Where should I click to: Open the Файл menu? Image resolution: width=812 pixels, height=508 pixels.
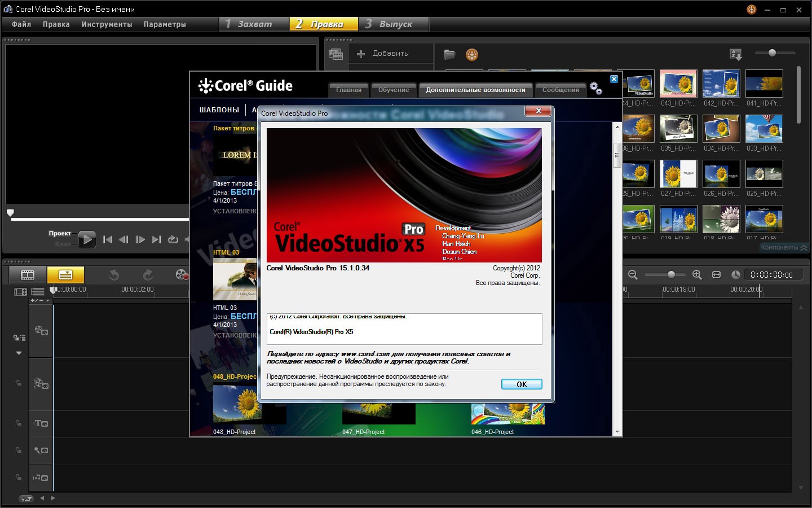coord(21,24)
